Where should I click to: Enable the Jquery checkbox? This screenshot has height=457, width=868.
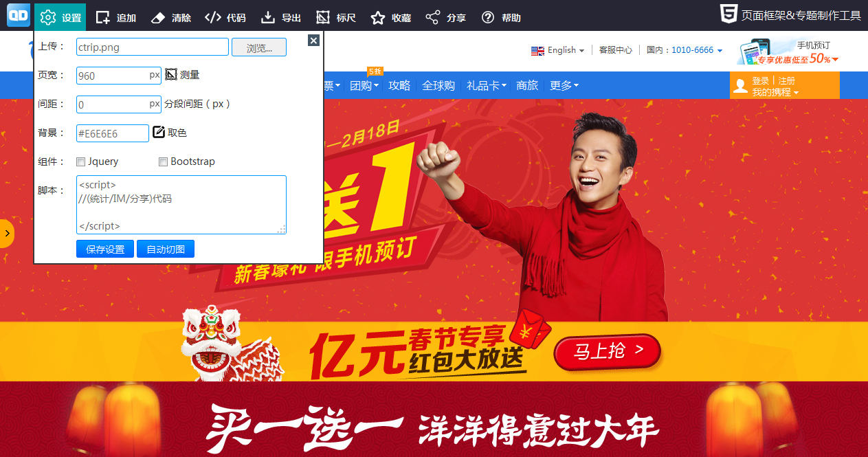point(81,162)
